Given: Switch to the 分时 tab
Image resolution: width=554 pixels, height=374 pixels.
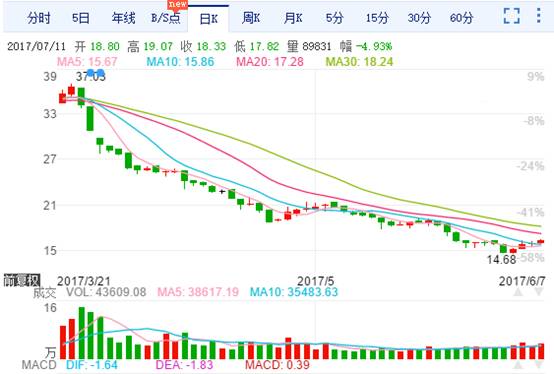Looking at the screenshot, I should click(39, 18).
